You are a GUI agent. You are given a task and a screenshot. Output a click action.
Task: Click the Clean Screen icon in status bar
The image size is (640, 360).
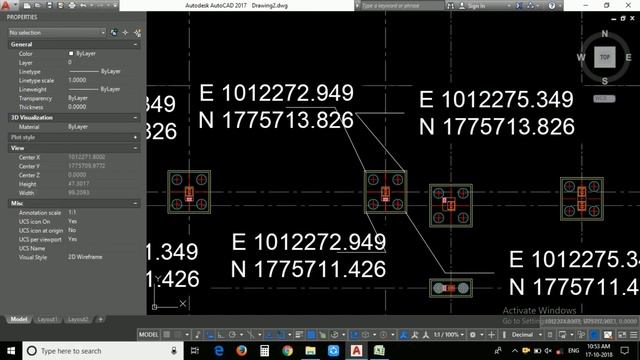click(622, 335)
